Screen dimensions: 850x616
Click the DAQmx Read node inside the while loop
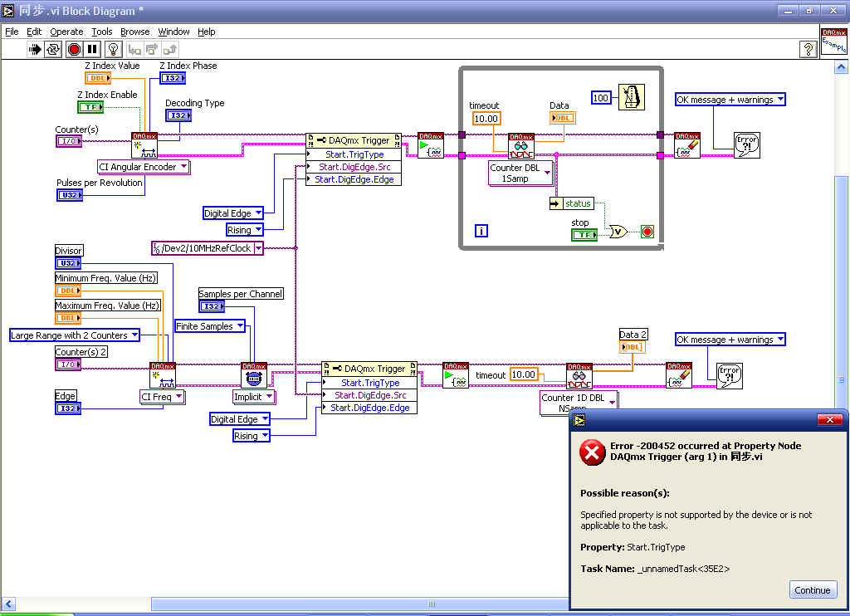[x=520, y=146]
